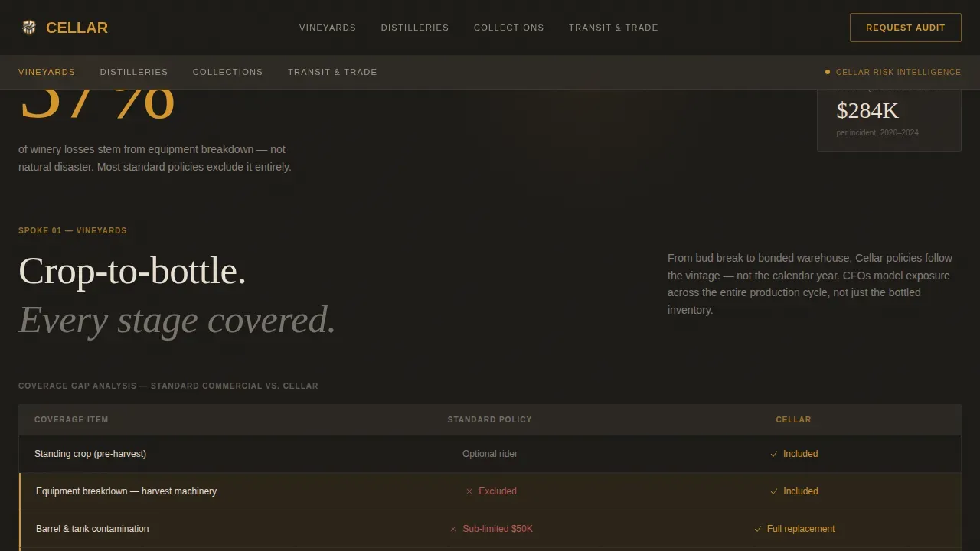Select the Barrel & tank contamination row

490,529
